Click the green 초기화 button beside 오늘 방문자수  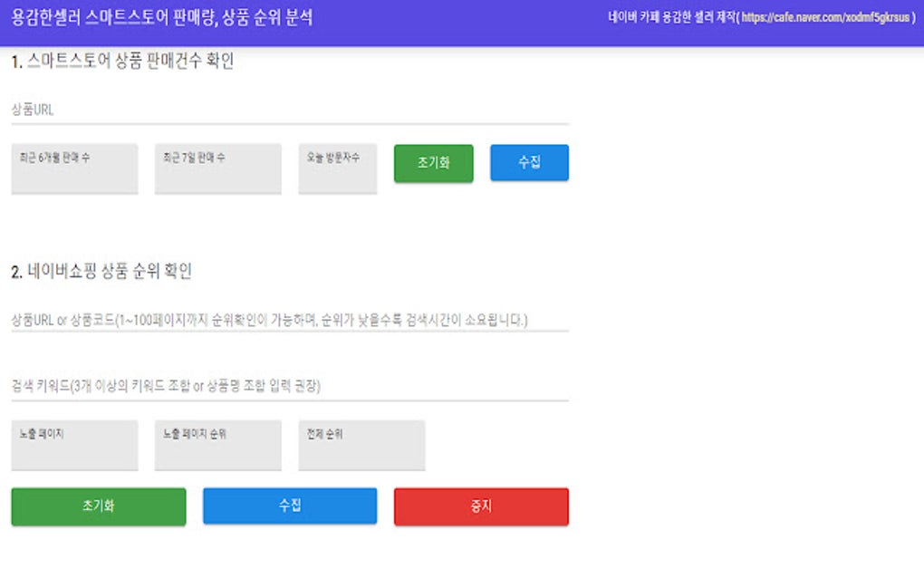[434, 163]
